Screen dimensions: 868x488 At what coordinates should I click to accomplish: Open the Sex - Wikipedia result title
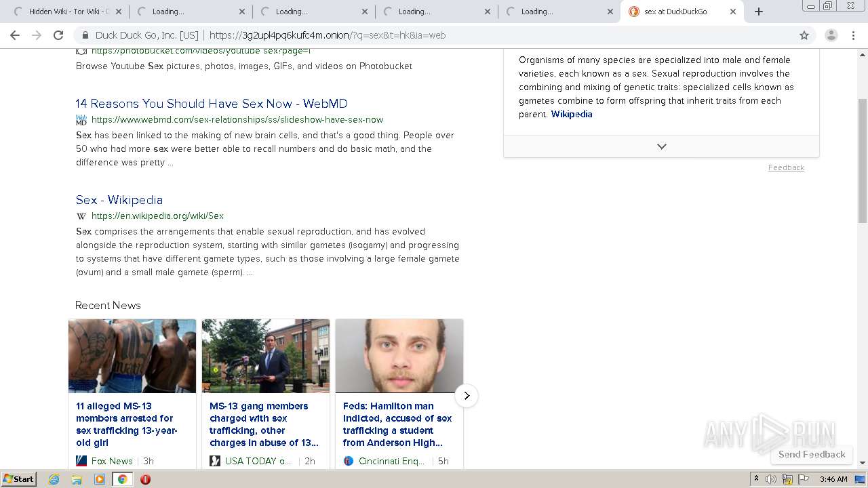119,200
